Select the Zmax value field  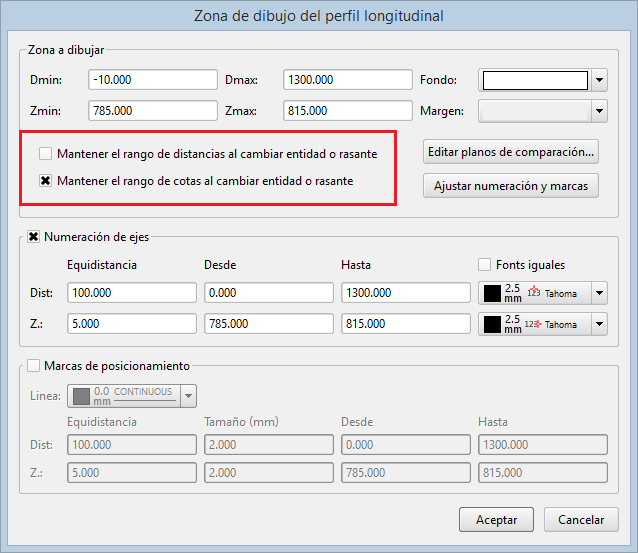click(x=348, y=110)
